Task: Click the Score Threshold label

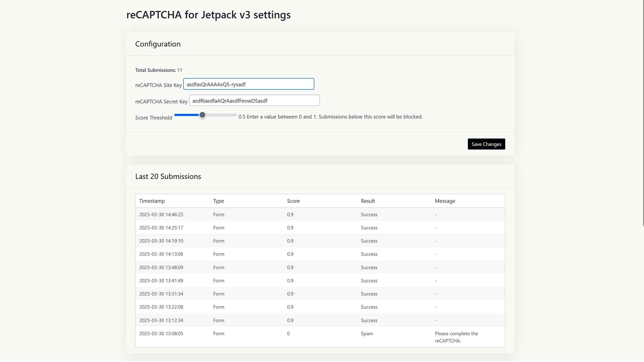Action: [x=154, y=118]
